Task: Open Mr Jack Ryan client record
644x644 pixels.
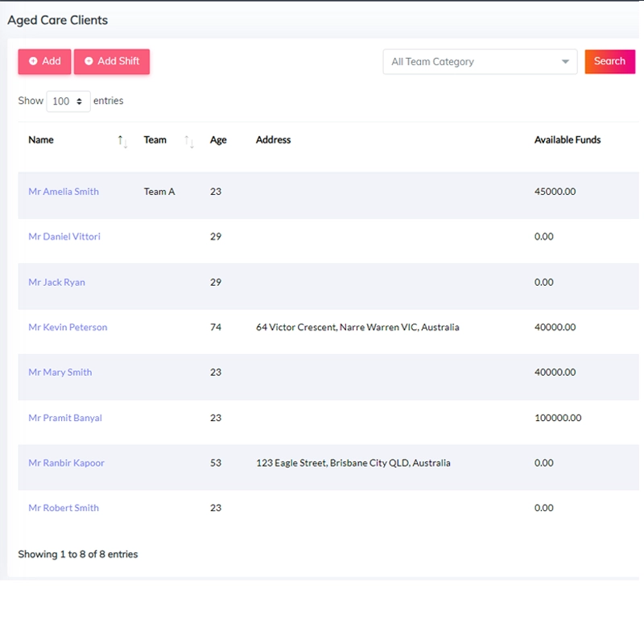Action: [x=56, y=283]
